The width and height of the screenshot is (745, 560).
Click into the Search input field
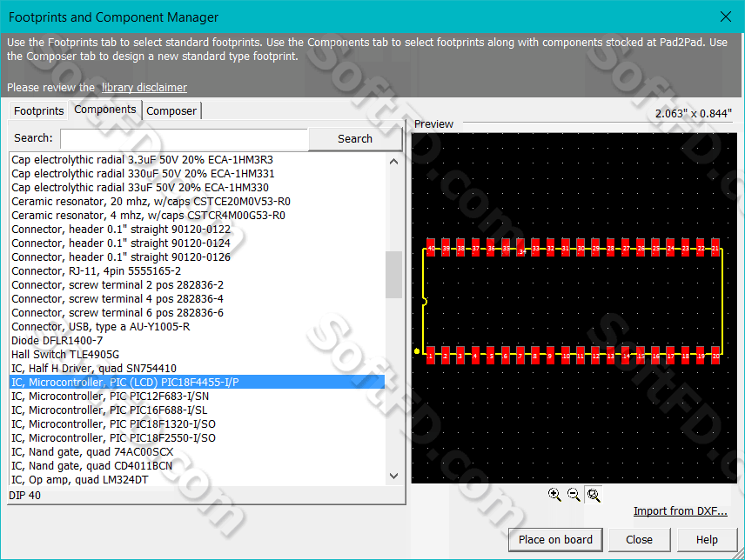[185, 138]
